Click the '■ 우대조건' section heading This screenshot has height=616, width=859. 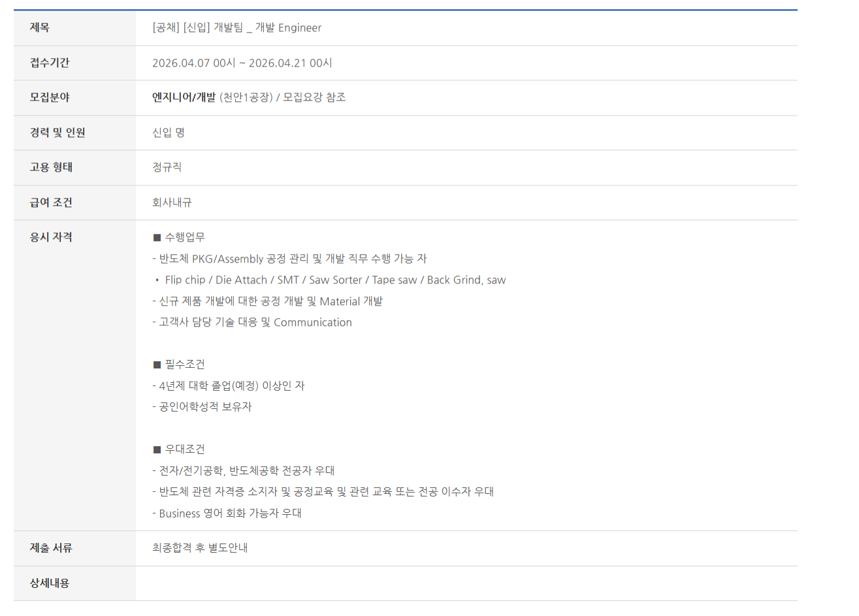point(179,449)
